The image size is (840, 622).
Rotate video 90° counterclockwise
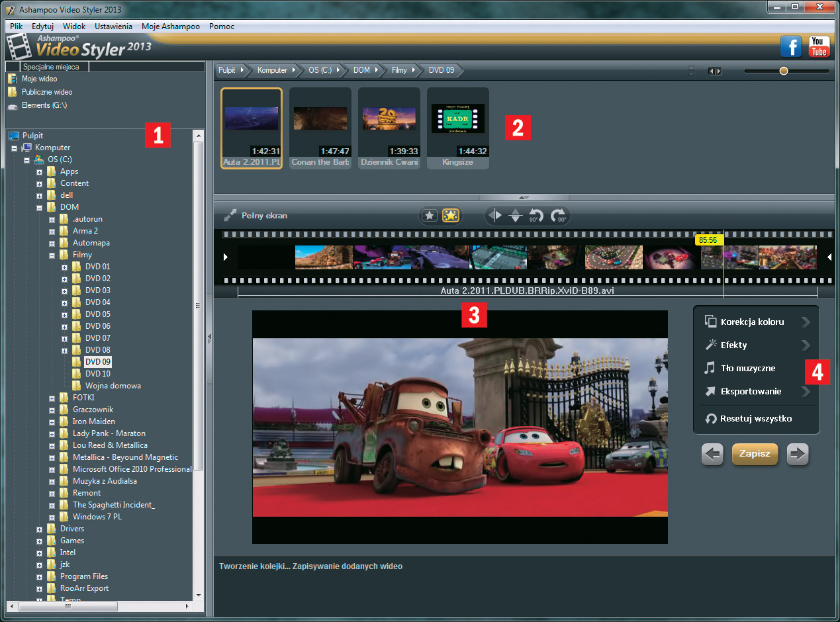(x=535, y=216)
